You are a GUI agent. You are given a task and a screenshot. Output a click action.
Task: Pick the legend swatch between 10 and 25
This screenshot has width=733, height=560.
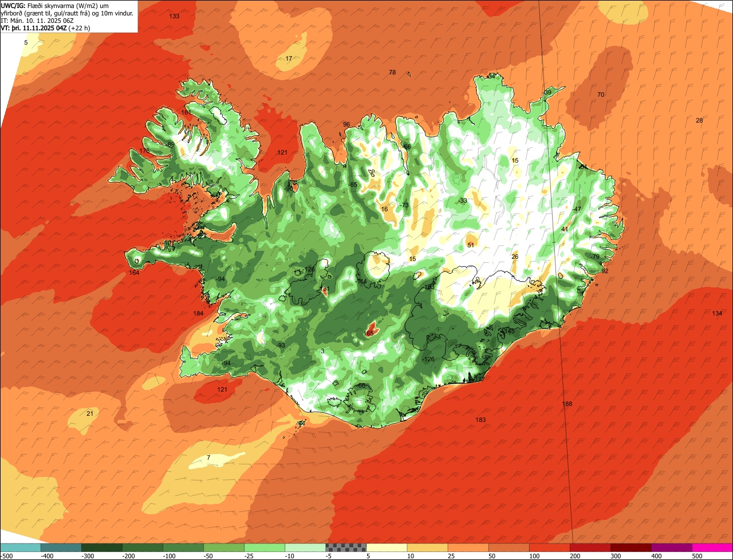(427, 547)
